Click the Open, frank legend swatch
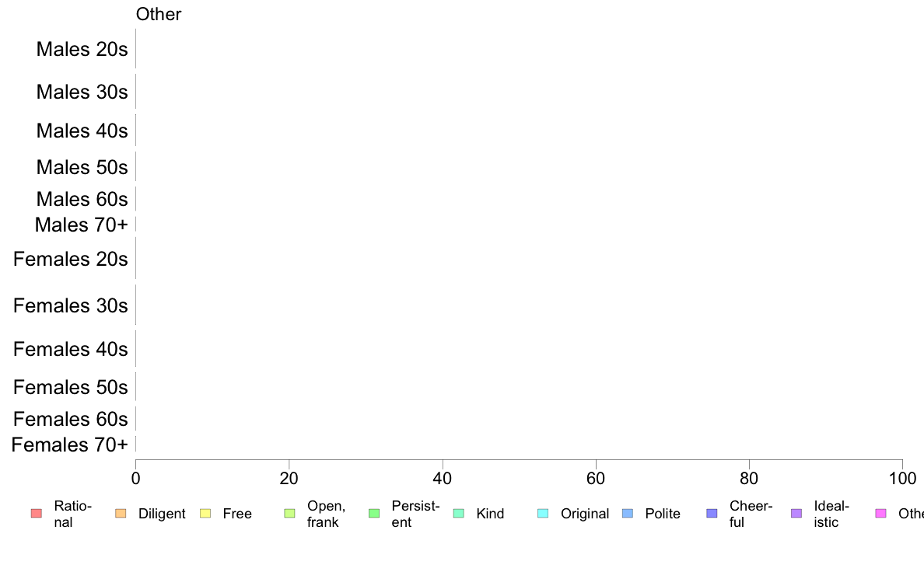The image size is (924, 572). pos(289,514)
